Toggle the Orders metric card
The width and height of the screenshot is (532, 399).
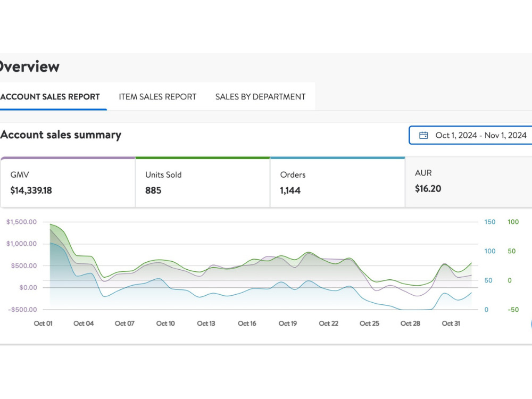pos(338,182)
